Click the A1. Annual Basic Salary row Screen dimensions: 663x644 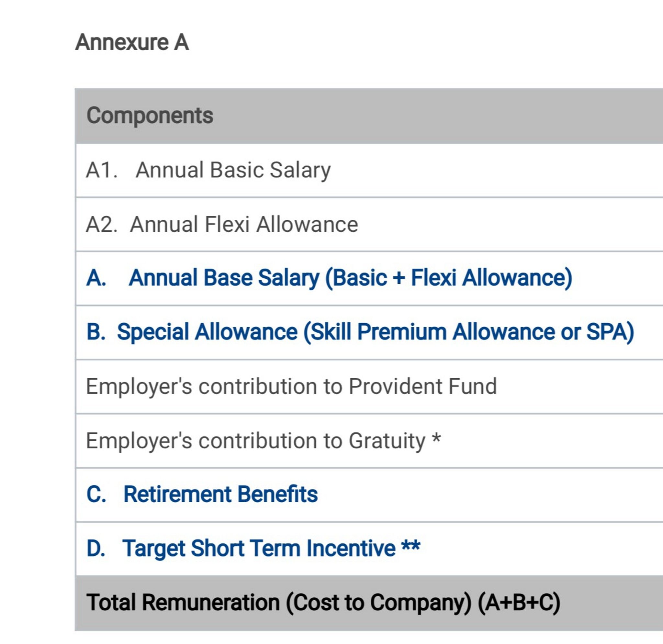coord(369,170)
